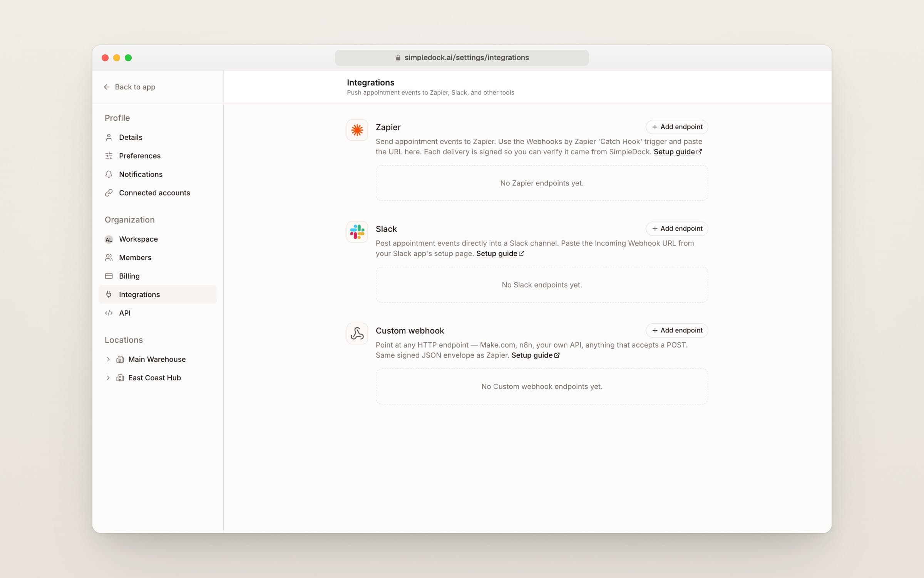Click the building icon beside East Coast Hub

pyautogui.click(x=120, y=378)
